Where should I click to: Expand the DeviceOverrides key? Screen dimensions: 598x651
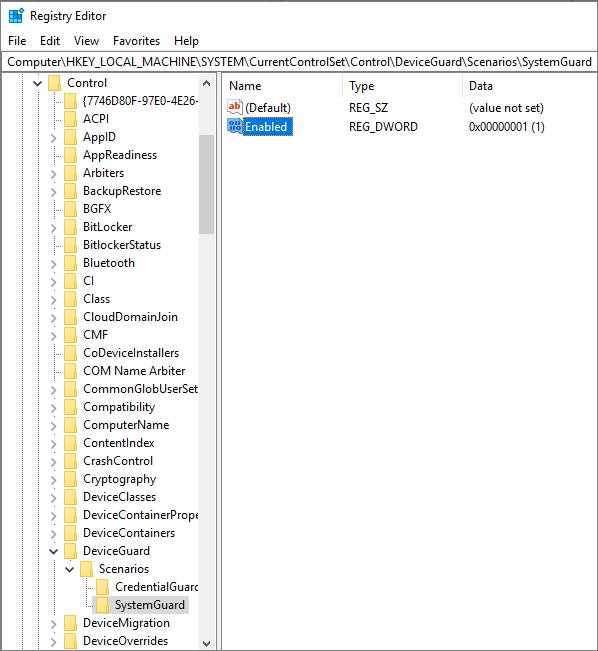tap(54, 641)
